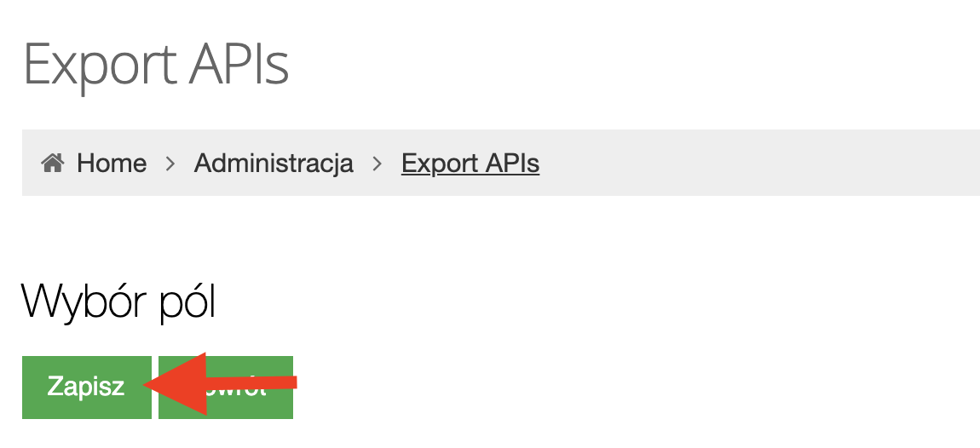
Task: Open the Administracja breadcrumb link
Action: (x=274, y=163)
